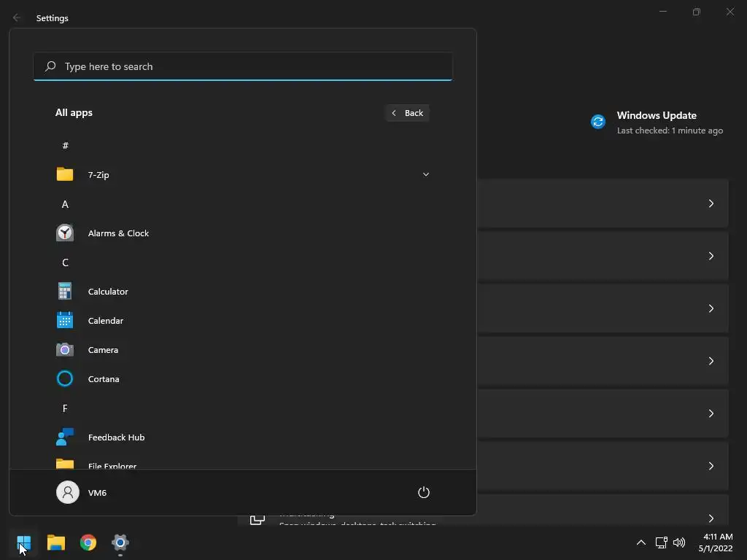Open the Calculator app
The height and width of the screenshot is (560, 747).
[242, 292]
